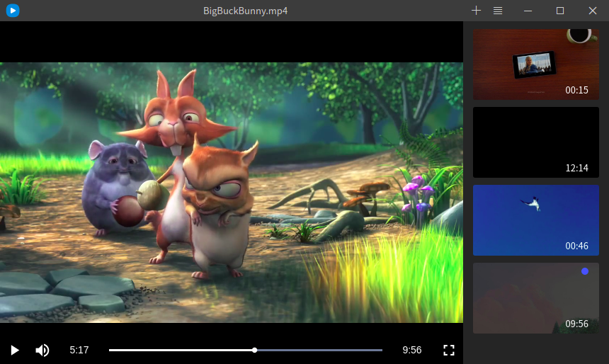
Task: Click the total duration 9:56 label
Action: click(x=412, y=350)
